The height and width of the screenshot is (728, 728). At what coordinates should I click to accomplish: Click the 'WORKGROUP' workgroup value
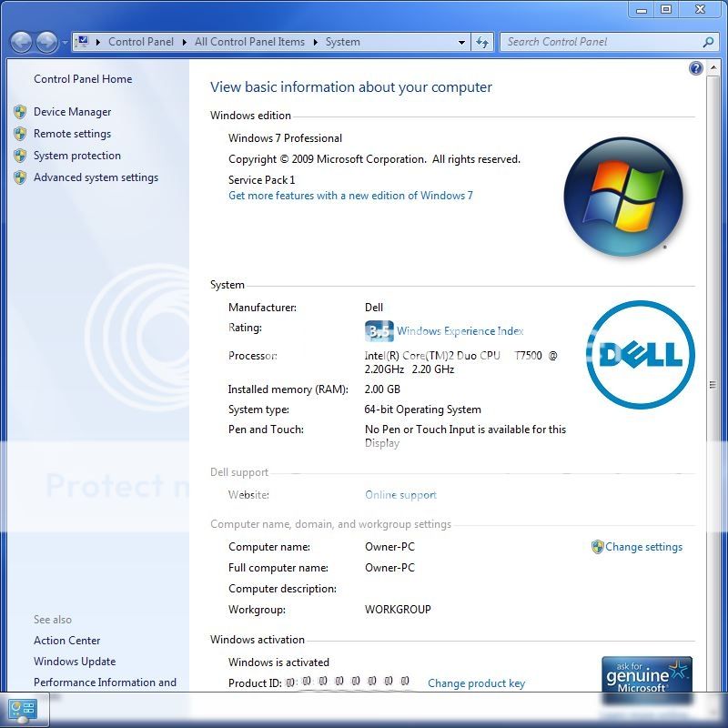(398, 609)
